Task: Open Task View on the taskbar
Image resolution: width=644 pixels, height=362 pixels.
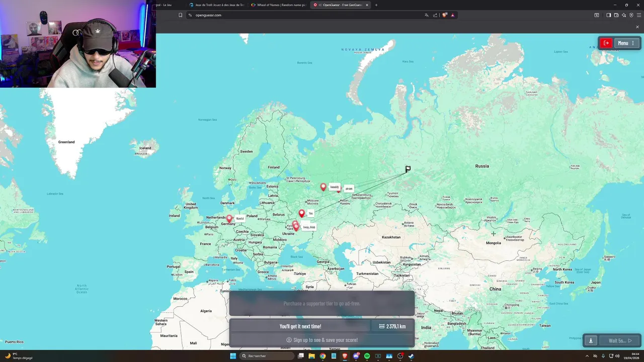Action: coord(301,356)
